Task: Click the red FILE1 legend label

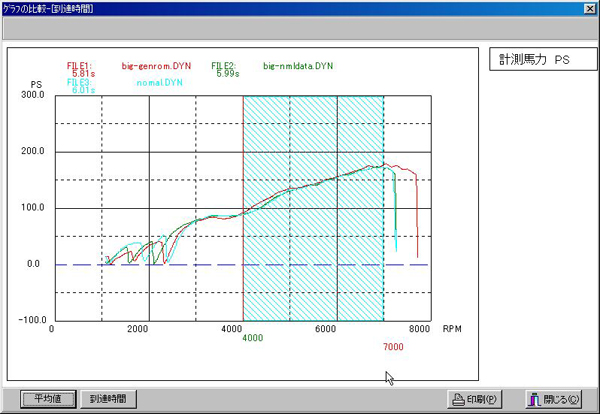Action: coord(80,66)
